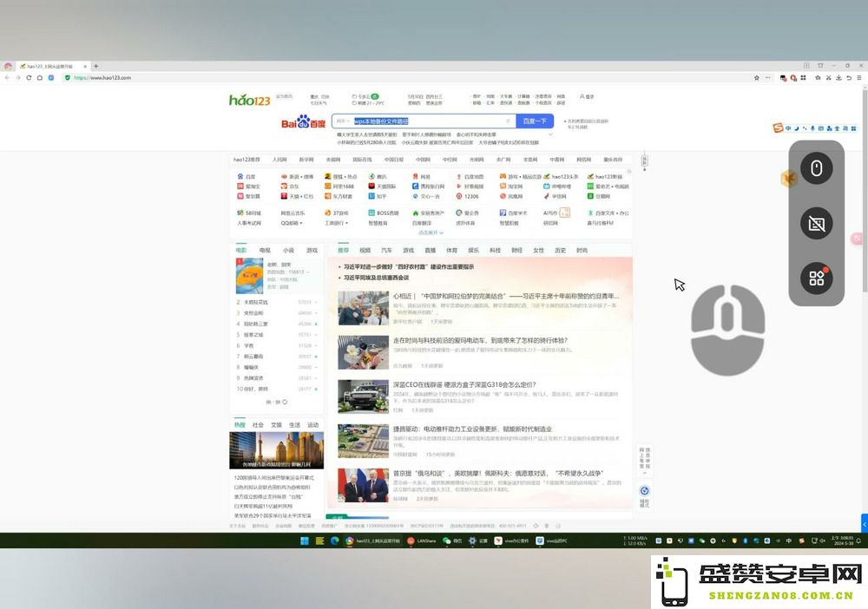The height and width of the screenshot is (609, 868).
Task: Open the apps grid icon with red dot
Action: [817, 278]
